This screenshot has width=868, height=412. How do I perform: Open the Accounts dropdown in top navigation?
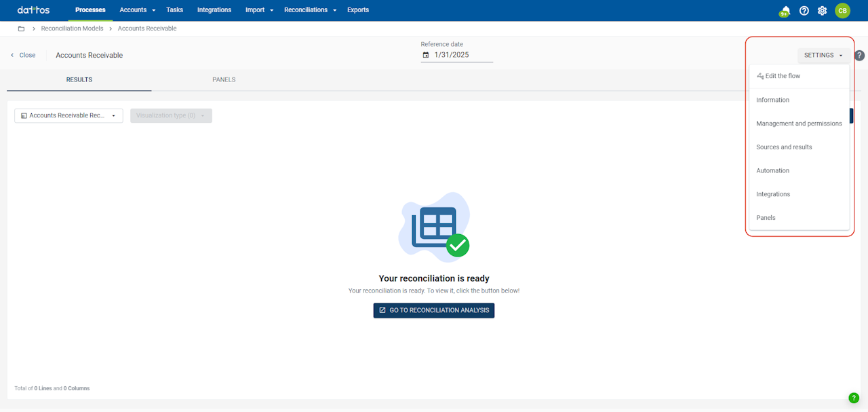tap(138, 10)
